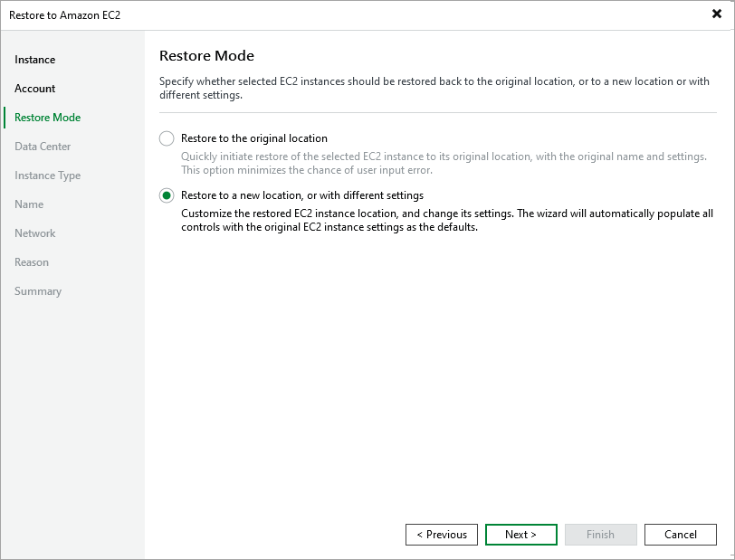Click the Cancel button to exit the wizard
Image resolution: width=735 pixels, height=560 pixels.
(x=680, y=534)
